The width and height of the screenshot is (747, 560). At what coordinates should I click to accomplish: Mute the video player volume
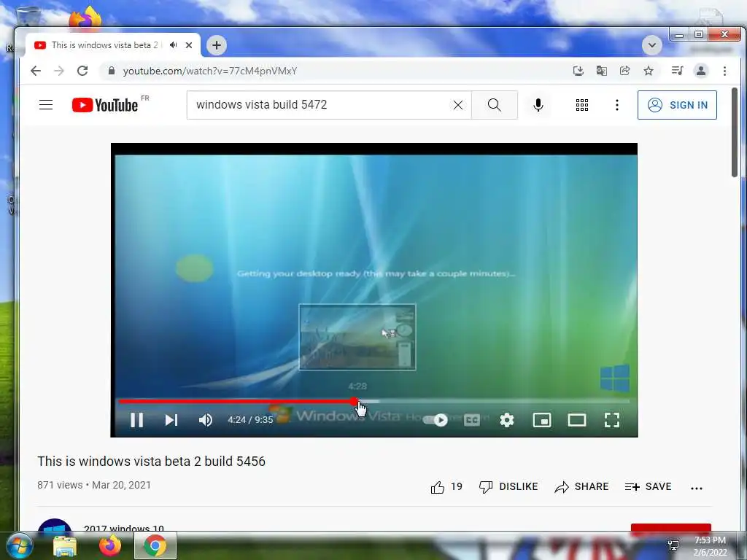205,419
